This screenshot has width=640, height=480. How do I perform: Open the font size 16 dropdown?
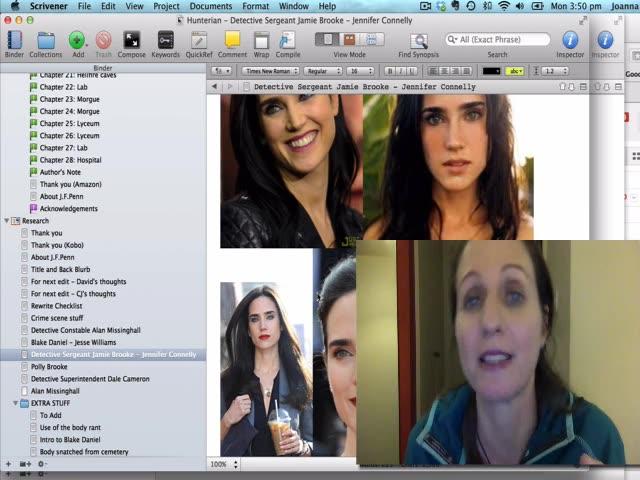point(360,71)
